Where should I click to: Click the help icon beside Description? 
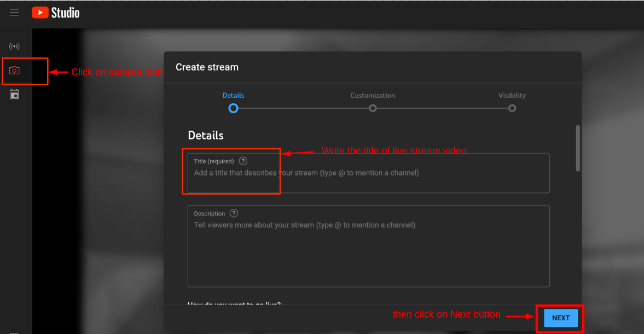click(234, 213)
